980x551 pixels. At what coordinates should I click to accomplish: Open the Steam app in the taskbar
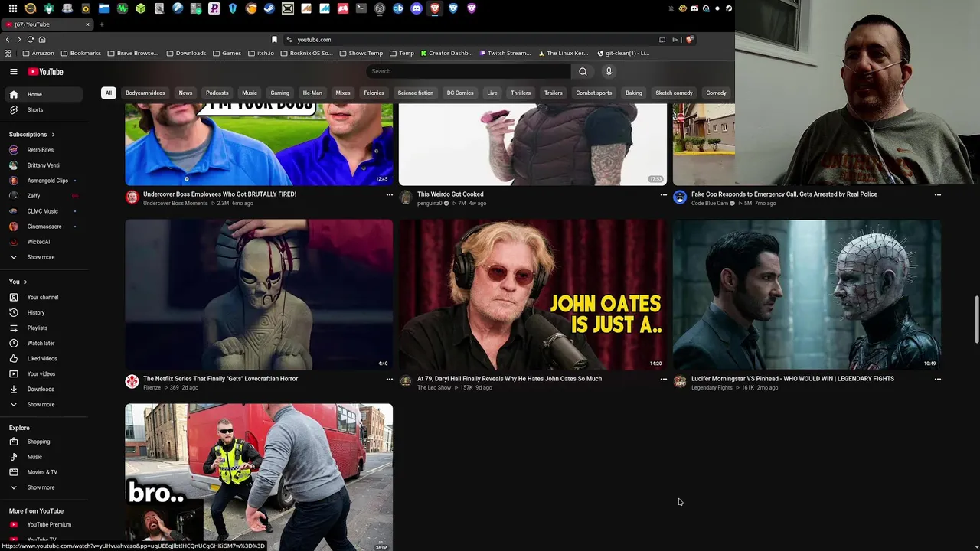pos(269,8)
